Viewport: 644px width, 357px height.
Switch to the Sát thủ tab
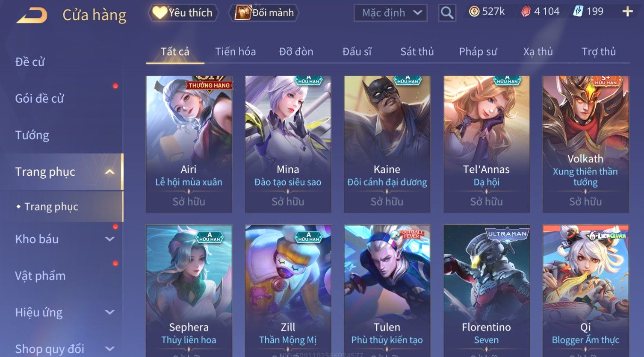pyautogui.click(x=417, y=52)
